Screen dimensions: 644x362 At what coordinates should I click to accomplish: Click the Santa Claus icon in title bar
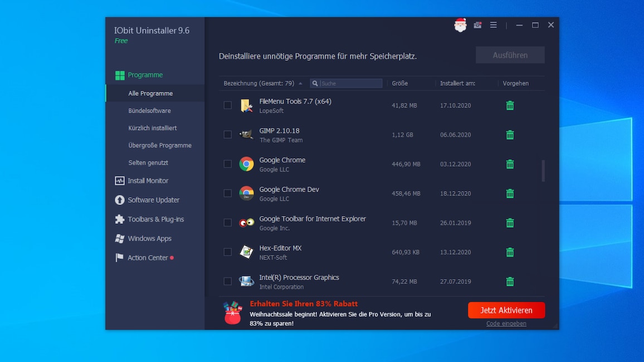460,25
